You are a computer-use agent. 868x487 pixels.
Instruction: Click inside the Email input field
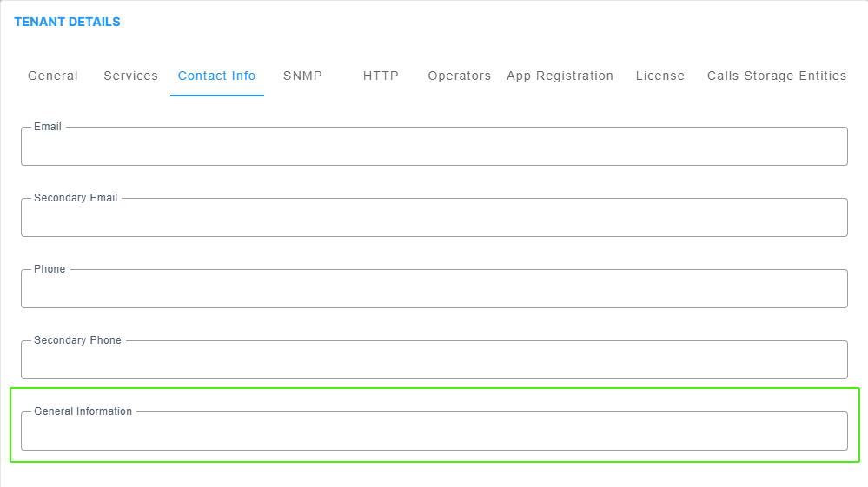(x=434, y=147)
